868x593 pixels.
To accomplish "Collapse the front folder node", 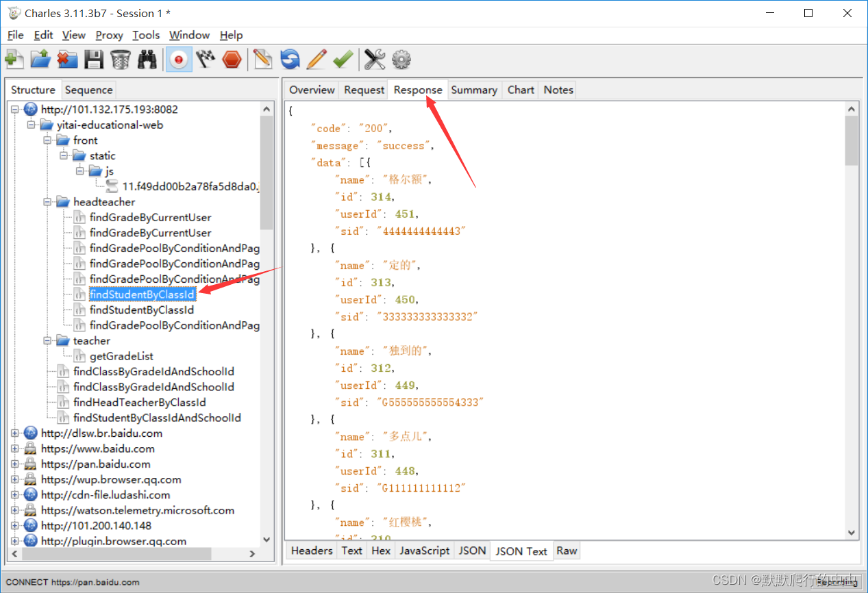I will [x=47, y=140].
